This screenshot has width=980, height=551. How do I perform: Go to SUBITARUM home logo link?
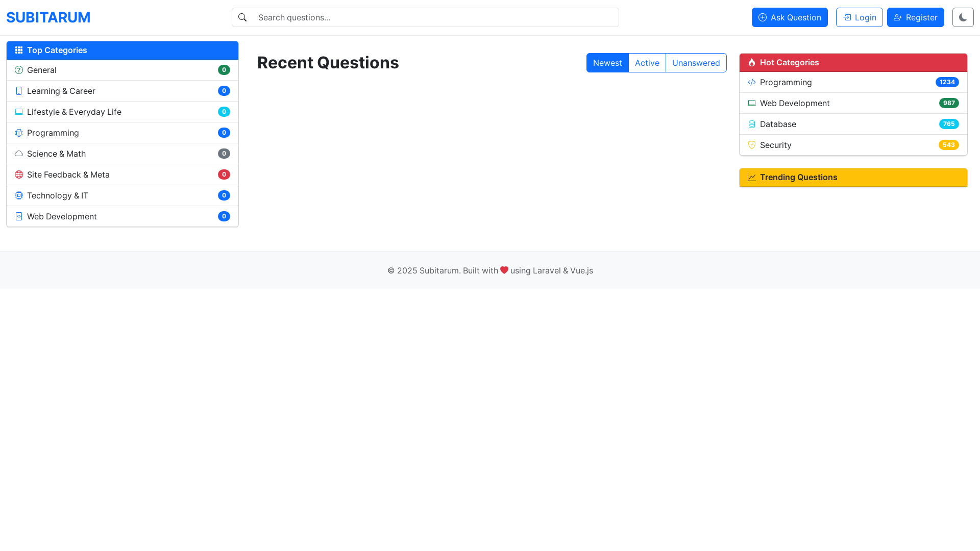[x=48, y=17]
